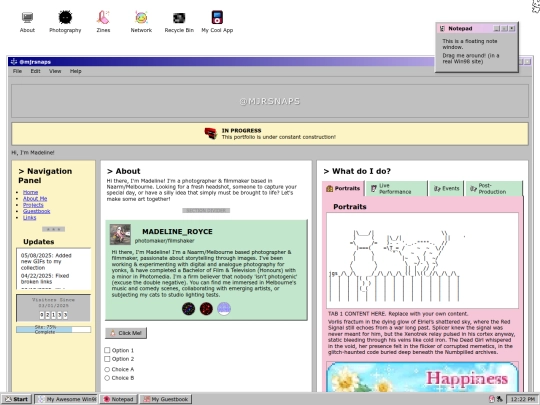Select the Notepad taskbar button
540x405 pixels.
click(x=118, y=399)
